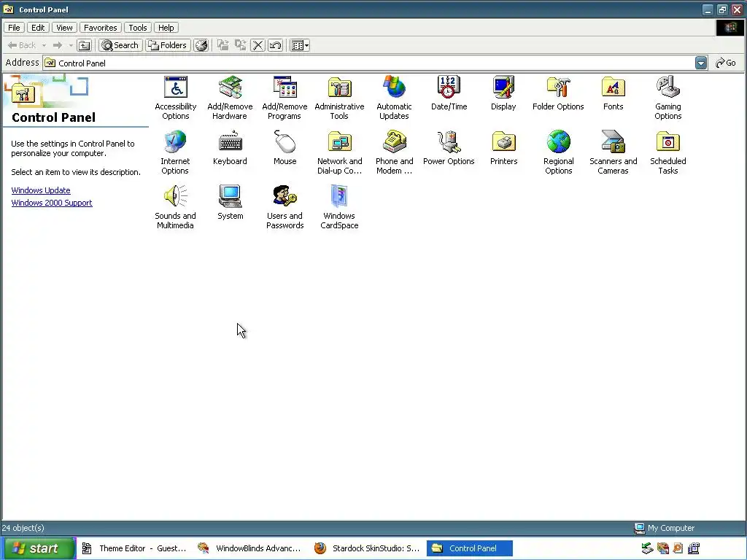747x560 pixels.
Task: Click My Computer zone in status bar
Action: pyautogui.click(x=665, y=528)
